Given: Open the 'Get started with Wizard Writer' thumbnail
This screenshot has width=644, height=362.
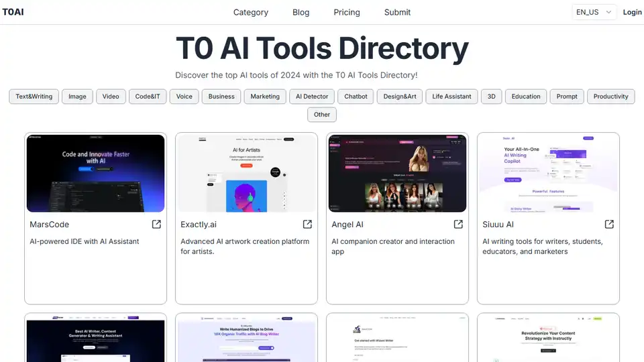Looking at the screenshot, I should pos(397,339).
